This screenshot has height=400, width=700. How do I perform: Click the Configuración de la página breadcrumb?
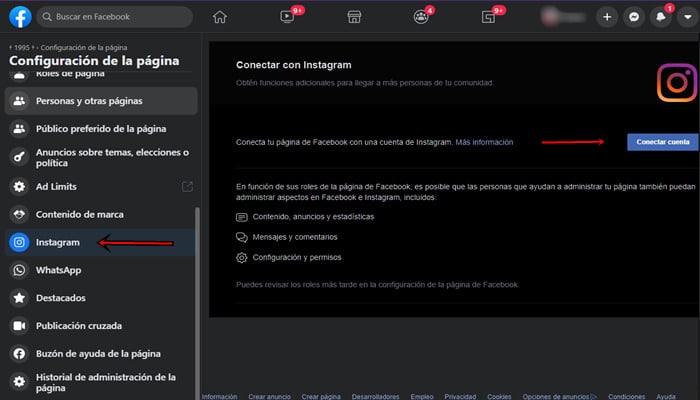coord(84,47)
